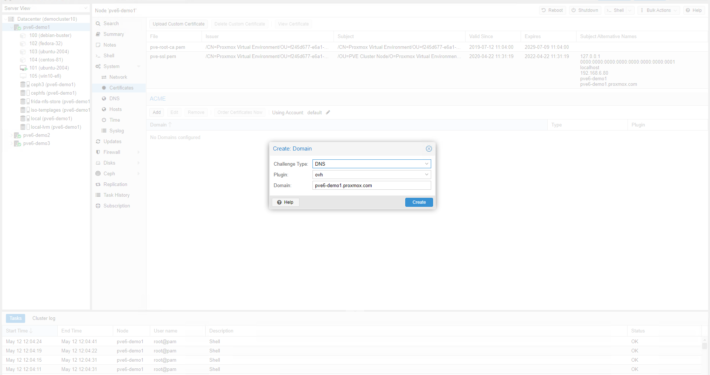This screenshot has height=375, width=710.
Task: Open the top-bar Shell button's dropdown arrow
Action: tap(629, 10)
